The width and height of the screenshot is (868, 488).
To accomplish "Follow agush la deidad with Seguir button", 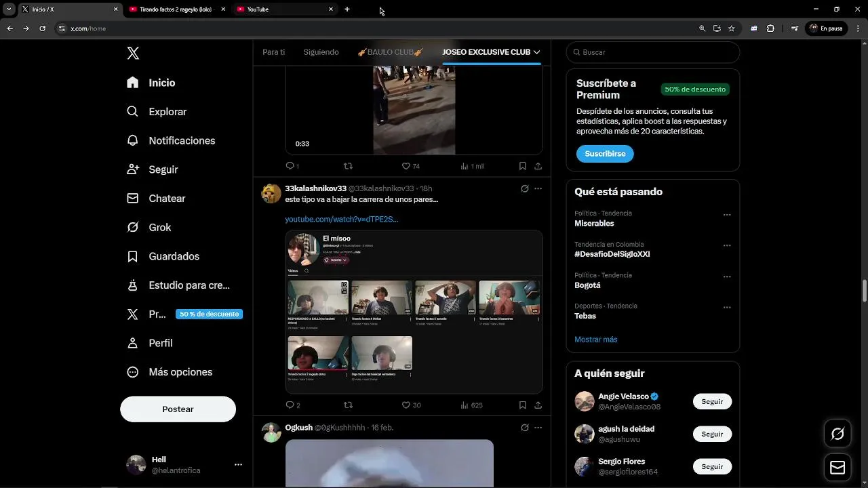I will coord(712,434).
